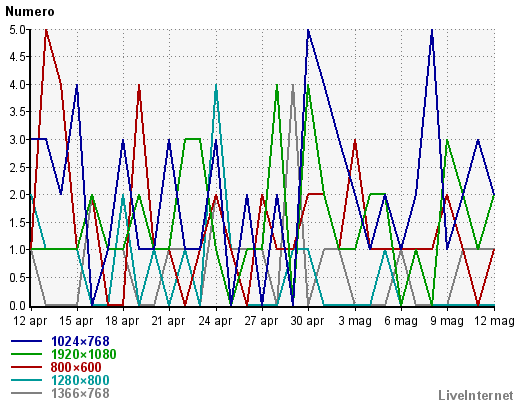
Task: Click the 2.0 y-axis value
Action: (x=17, y=195)
